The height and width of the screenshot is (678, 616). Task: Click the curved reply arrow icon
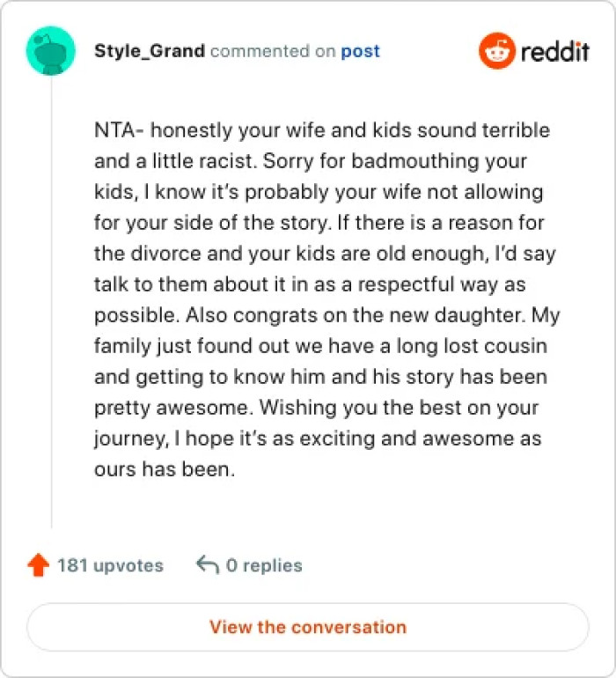pyautogui.click(x=208, y=564)
